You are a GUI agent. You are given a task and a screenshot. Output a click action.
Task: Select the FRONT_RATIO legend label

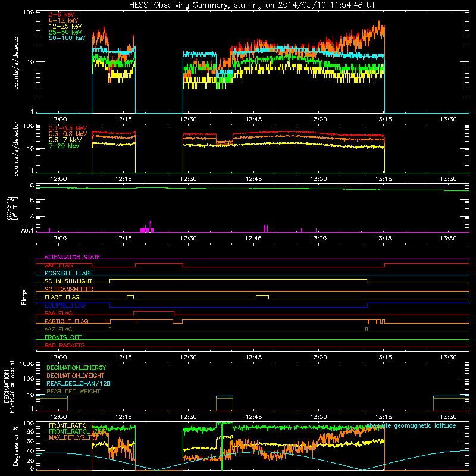[68, 425]
